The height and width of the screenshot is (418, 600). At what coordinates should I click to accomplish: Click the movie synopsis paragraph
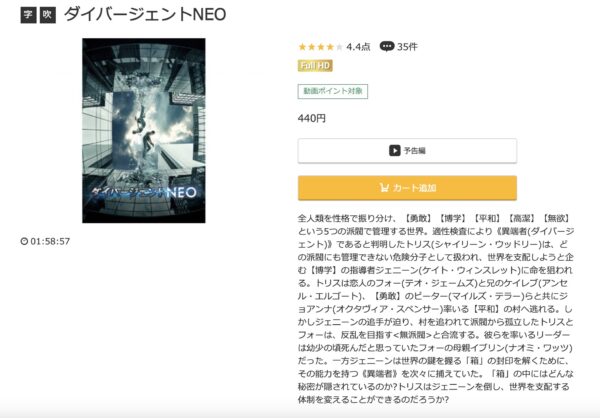click(x=435, y=309)
